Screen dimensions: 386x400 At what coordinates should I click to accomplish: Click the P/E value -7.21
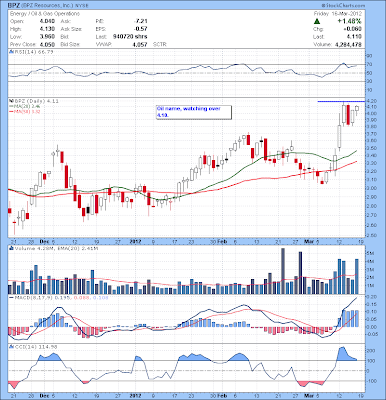tap(140, 21)
